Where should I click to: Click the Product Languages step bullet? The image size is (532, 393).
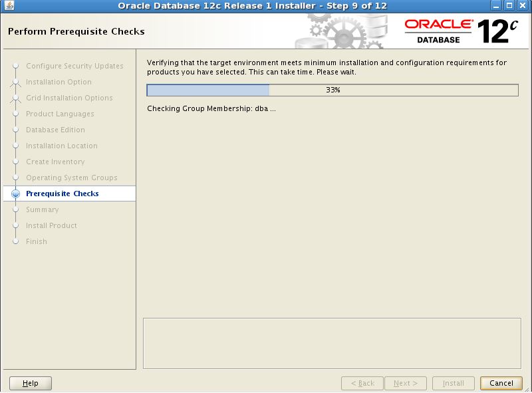15,114
